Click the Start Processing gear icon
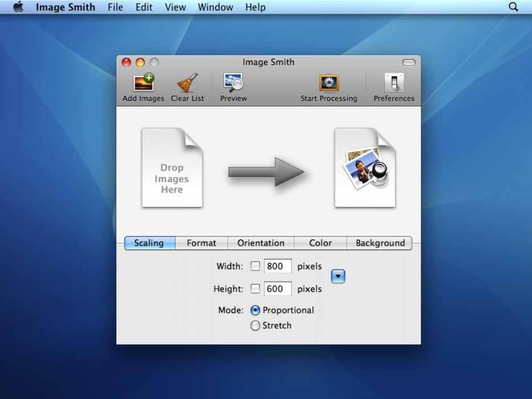This screenshot has height=399, width=532. (x=329, y=83)
